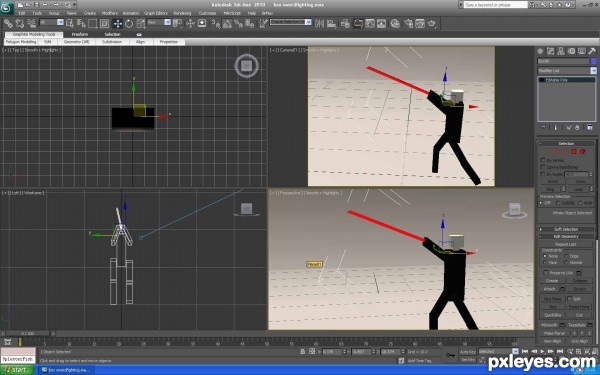Viewport: 600px width, 375px height.
Task: Open the Modifiers menu
Action: tap(109, 13)
